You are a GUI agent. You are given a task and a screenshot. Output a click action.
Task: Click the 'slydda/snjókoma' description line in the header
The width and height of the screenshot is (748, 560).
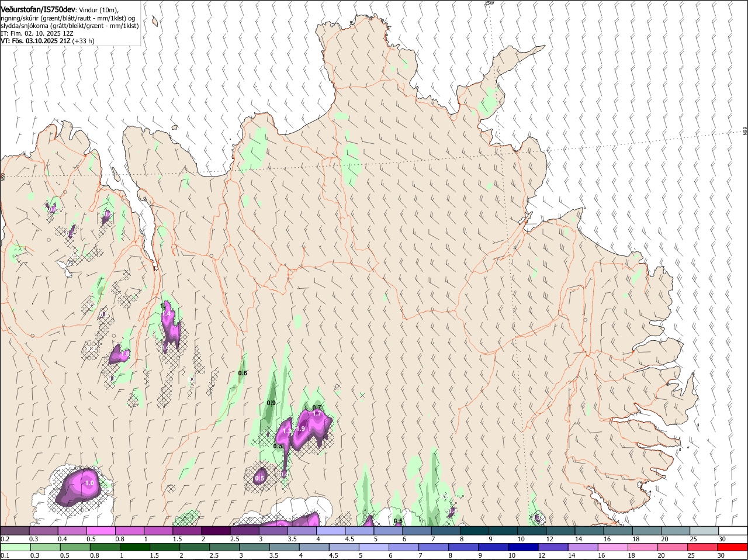tap(70, 26)
